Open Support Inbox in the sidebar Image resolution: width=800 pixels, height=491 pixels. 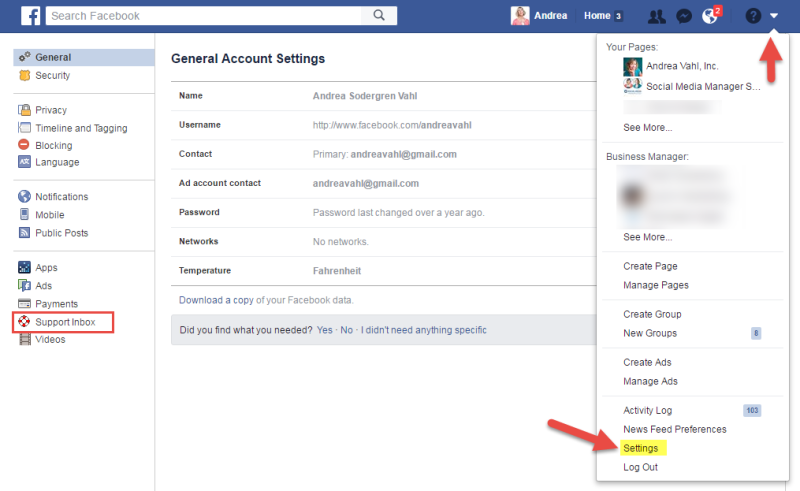point(64,322)
